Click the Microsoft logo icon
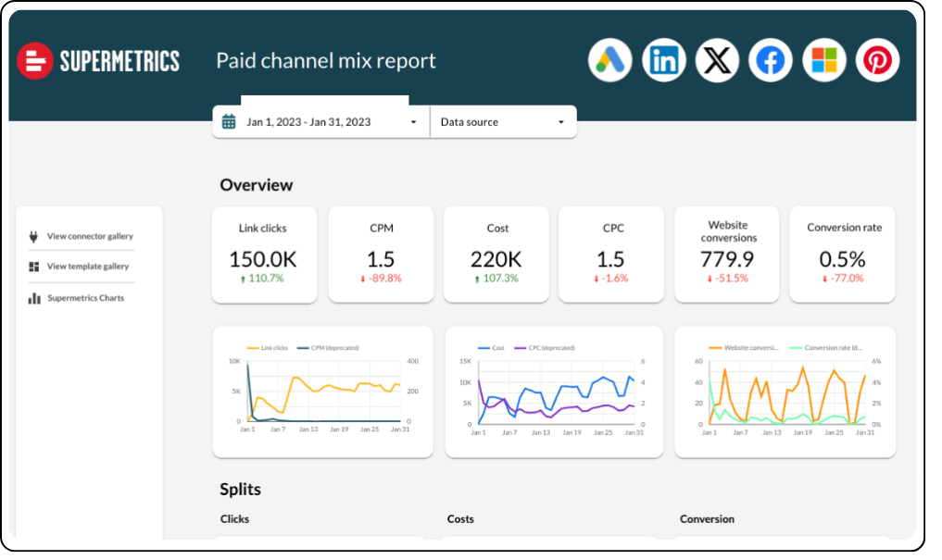The height and width of the screenshot is (560, 942). (x=823, y=61)
